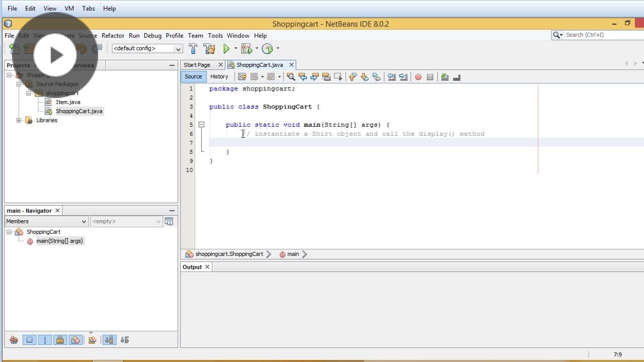Click the Profile Project clock icon

point(267,48)
